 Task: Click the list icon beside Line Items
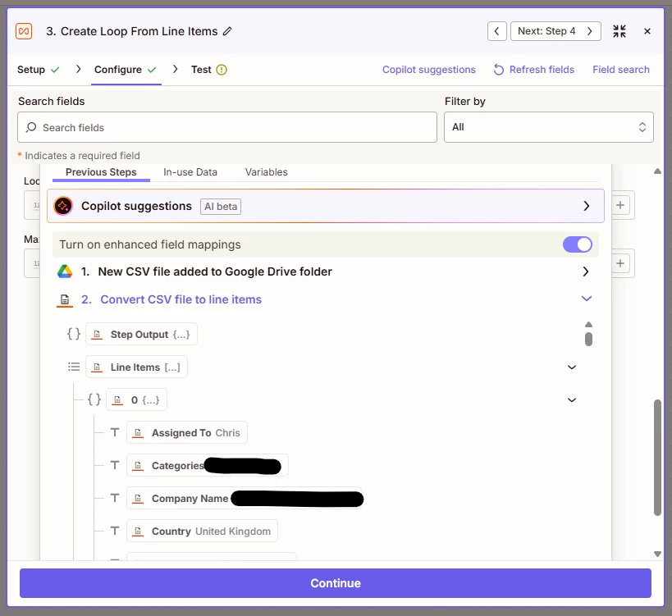pos(74,367)
